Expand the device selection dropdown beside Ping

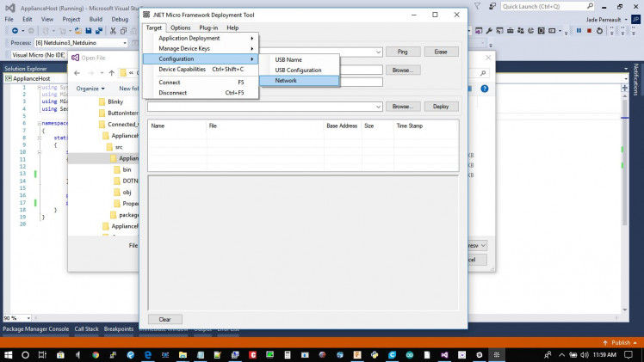tap(378, 52)
